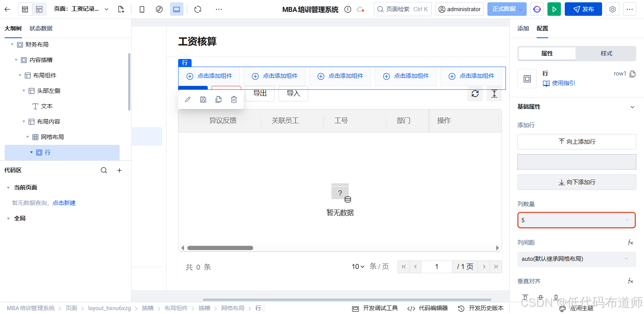The width and height of the screenshot is (644, 314).
Task: Switch to the 配置 tab in right panel
Action: click(x=542, y=29)
